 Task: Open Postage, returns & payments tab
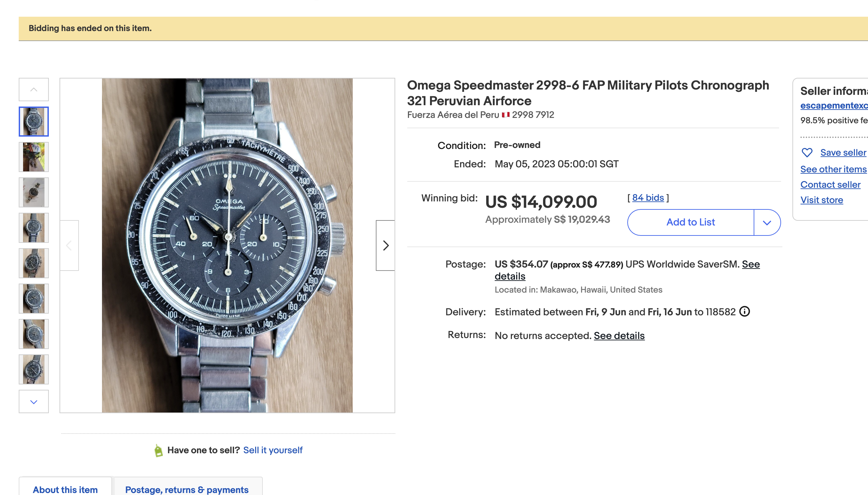tap(187, 489)
